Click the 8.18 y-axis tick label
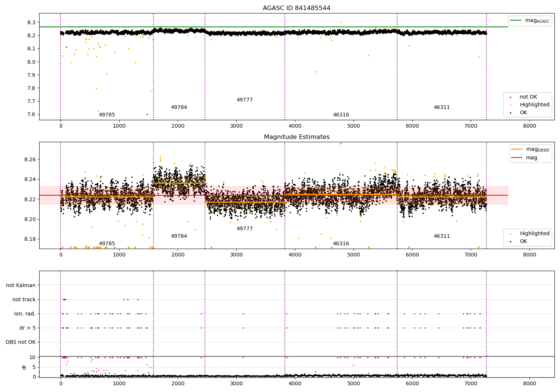This screenshot has height=392, width=560. (30, 239)
